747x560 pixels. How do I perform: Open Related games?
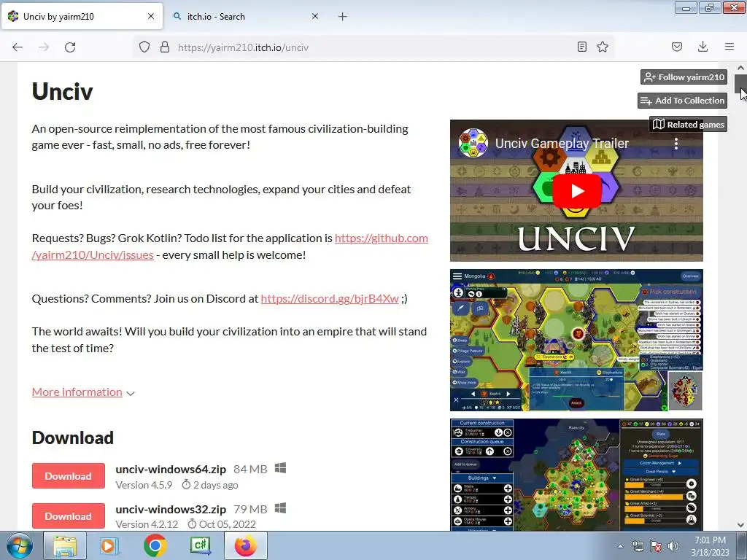coord(689,124)
